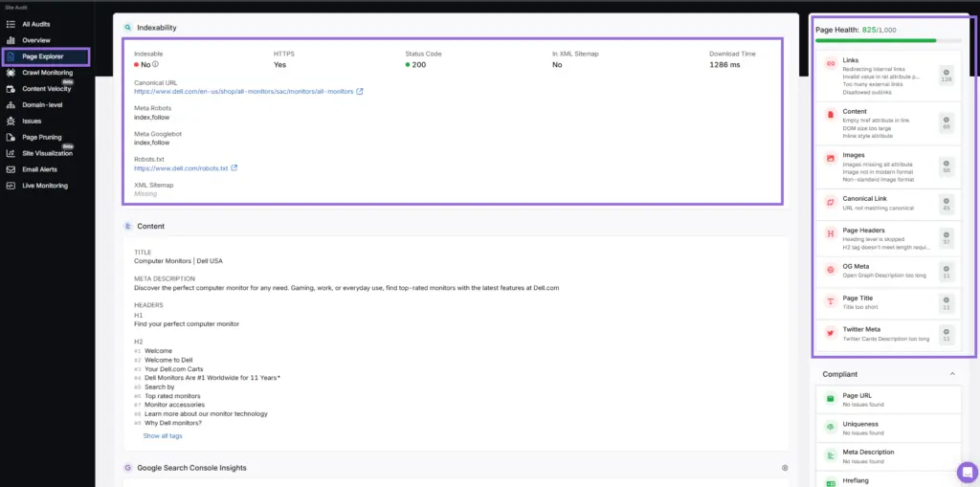The image size is (980, 487).
Task: Navigate to Domain-level section
Action: tap(42, 105)
